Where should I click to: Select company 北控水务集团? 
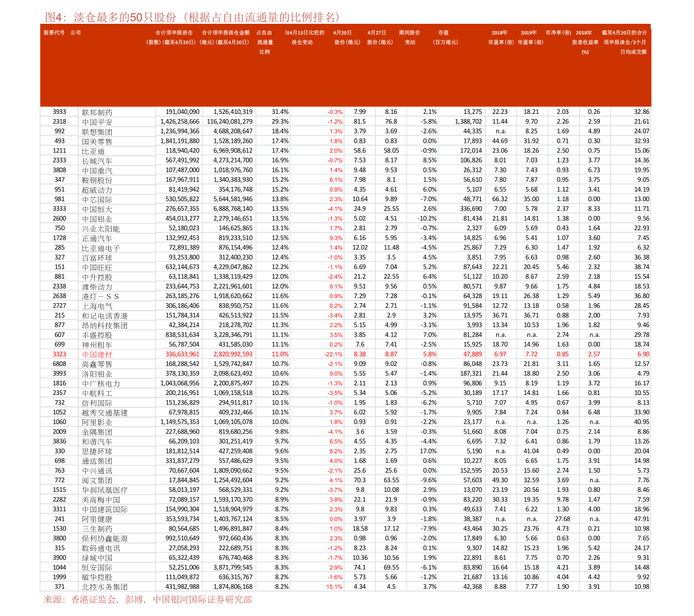[105, 587]
